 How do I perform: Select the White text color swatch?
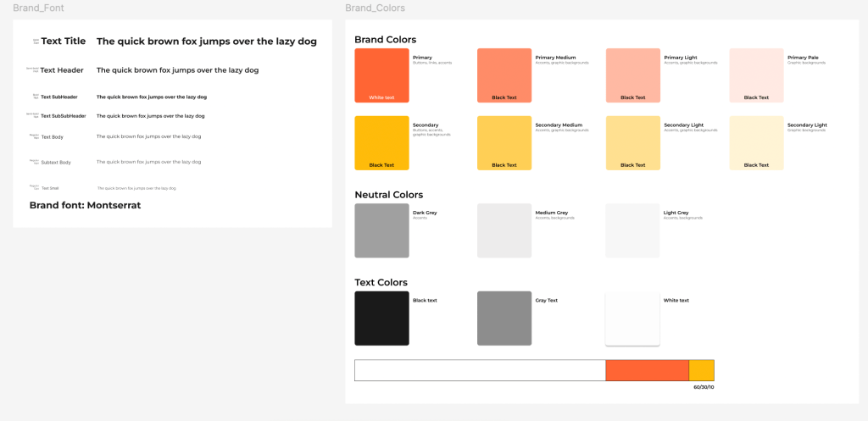[632, 319]
